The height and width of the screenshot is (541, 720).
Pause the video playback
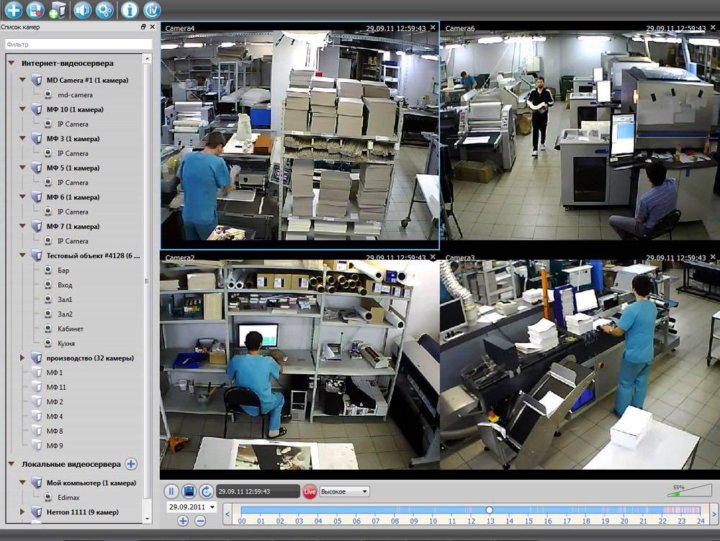[x=171, y=491]
